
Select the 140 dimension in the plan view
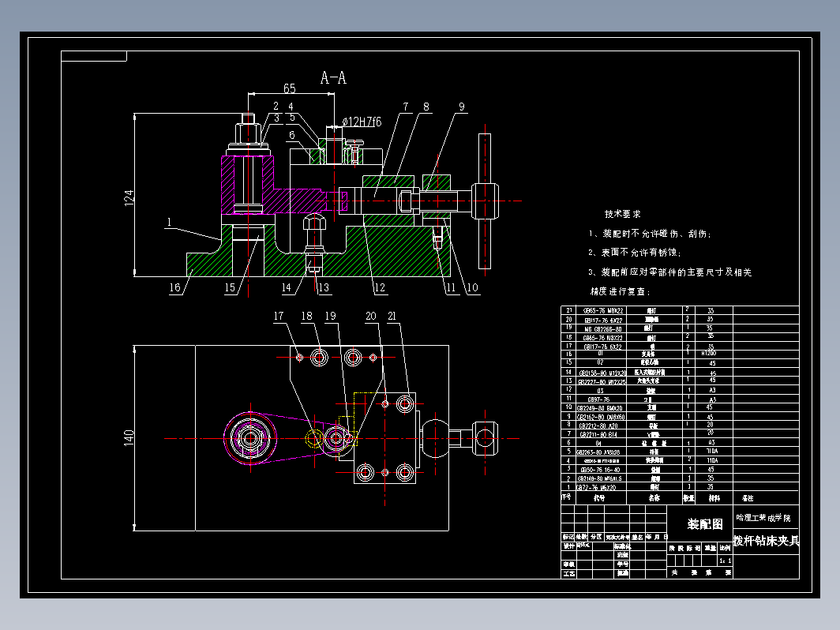pyautogui.click(x=129, y=437)
